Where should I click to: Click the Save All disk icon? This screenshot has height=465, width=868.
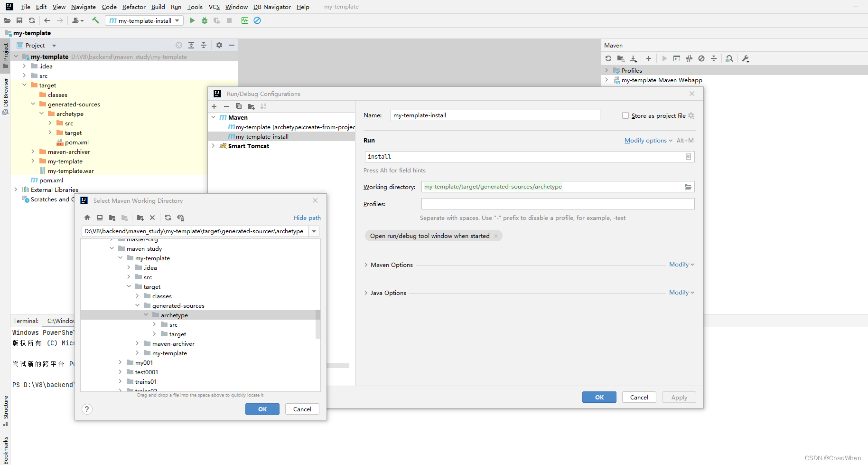(x=19, y=20)
